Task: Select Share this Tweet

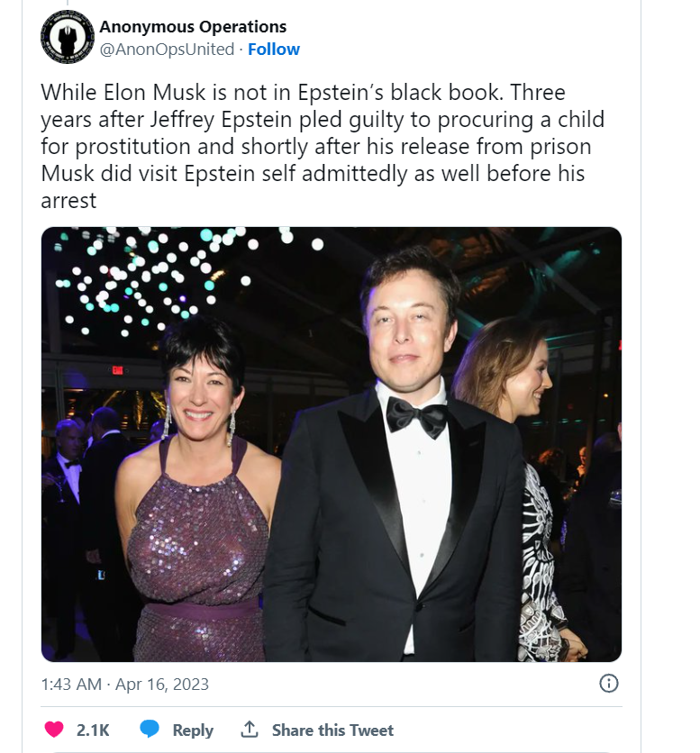Action: 332,730
